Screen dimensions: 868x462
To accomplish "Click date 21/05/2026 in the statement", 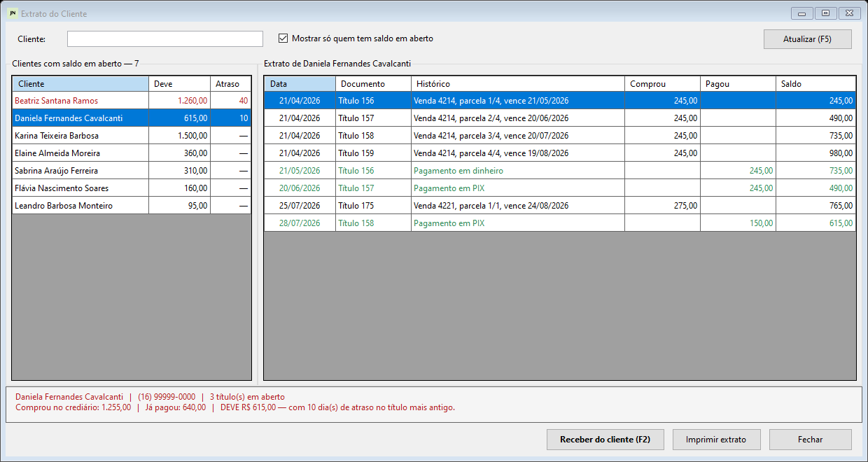I will point(300,171).
